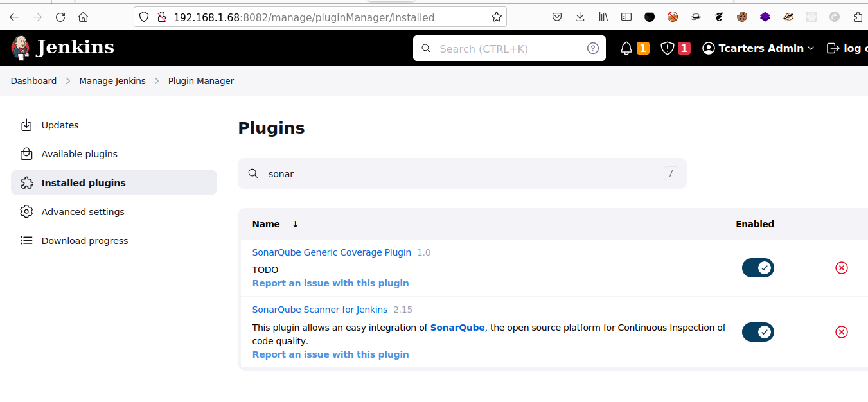
Task: Uninstall SonarQube Generic Coverage Plugin via red X
Action: coord(842,268)
